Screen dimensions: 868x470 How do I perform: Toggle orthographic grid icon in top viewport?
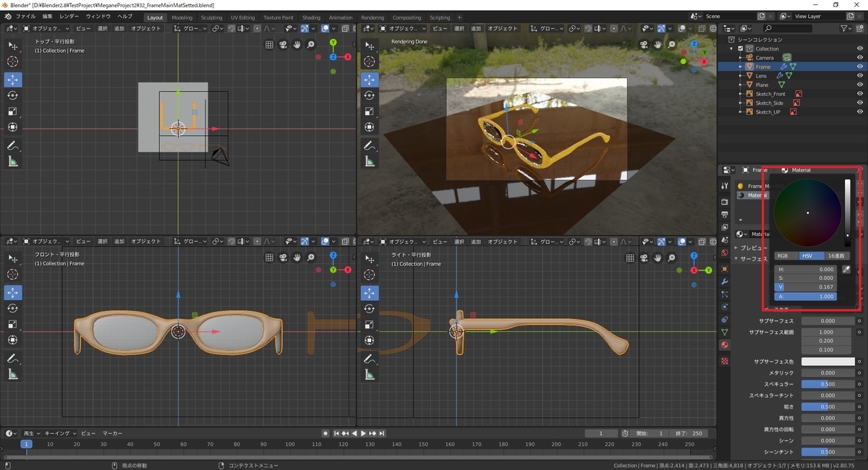coord(269,45)
